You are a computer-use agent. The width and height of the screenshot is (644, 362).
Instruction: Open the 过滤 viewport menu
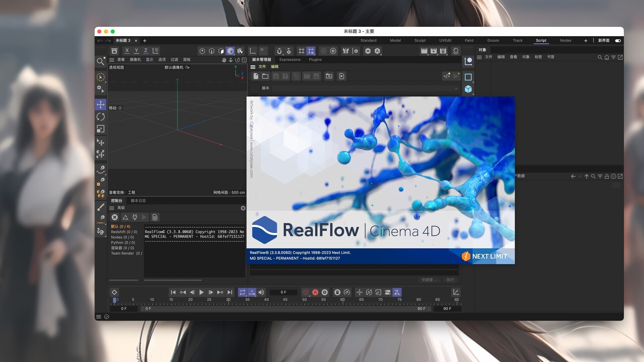coord(174,60)
